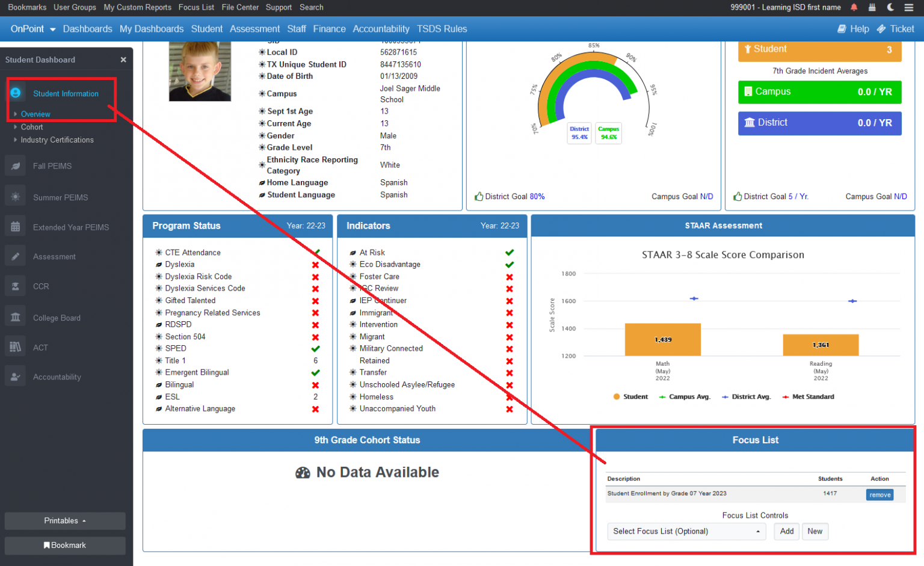Open the Bookmarks menu
The image size is (924, 566).
[x=27, y=7]
